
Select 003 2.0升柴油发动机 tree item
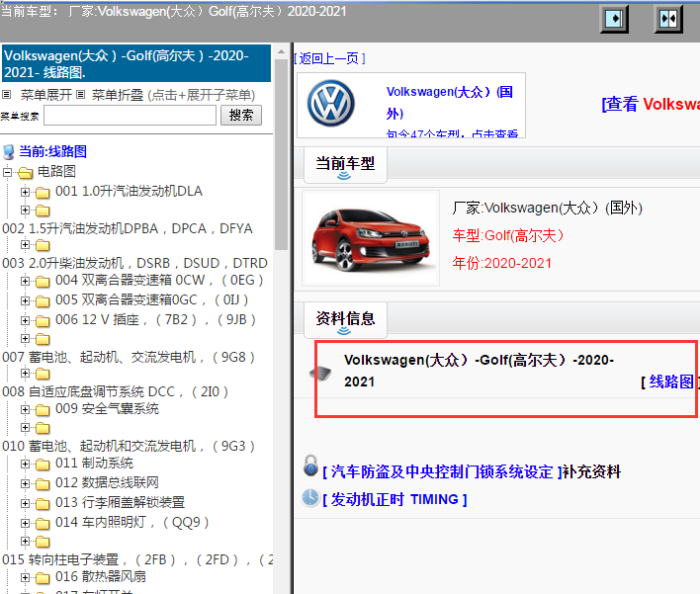pos(134,263)
